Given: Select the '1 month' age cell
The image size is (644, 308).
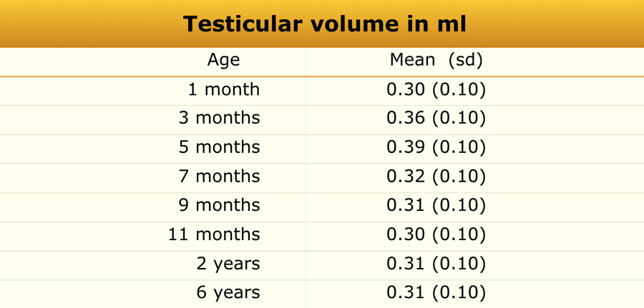Looking at the screenshot, I should coord(223,89).
